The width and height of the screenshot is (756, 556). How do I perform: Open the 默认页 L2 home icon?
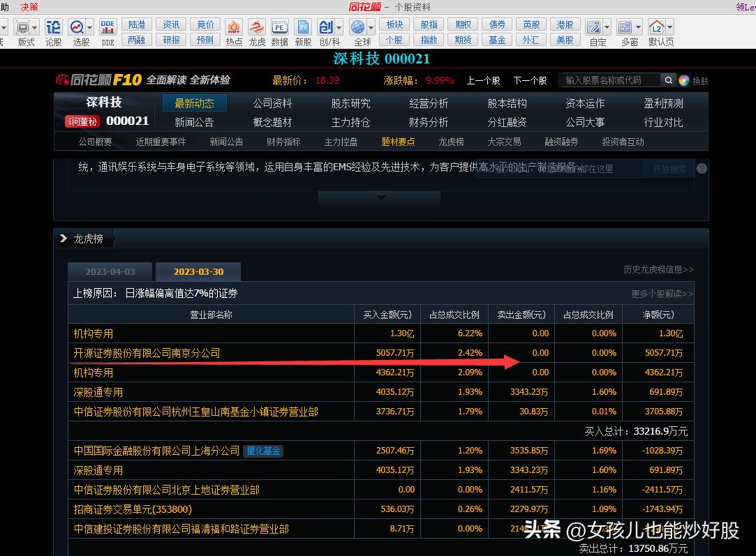657,28
